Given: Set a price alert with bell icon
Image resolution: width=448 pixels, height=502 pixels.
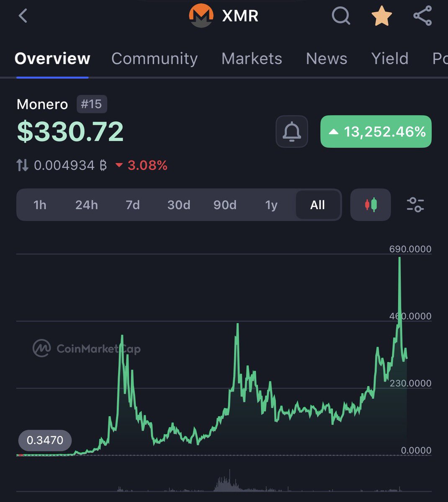Looking at the screenshot, I should pyautogui.click(x=292, y=132).
